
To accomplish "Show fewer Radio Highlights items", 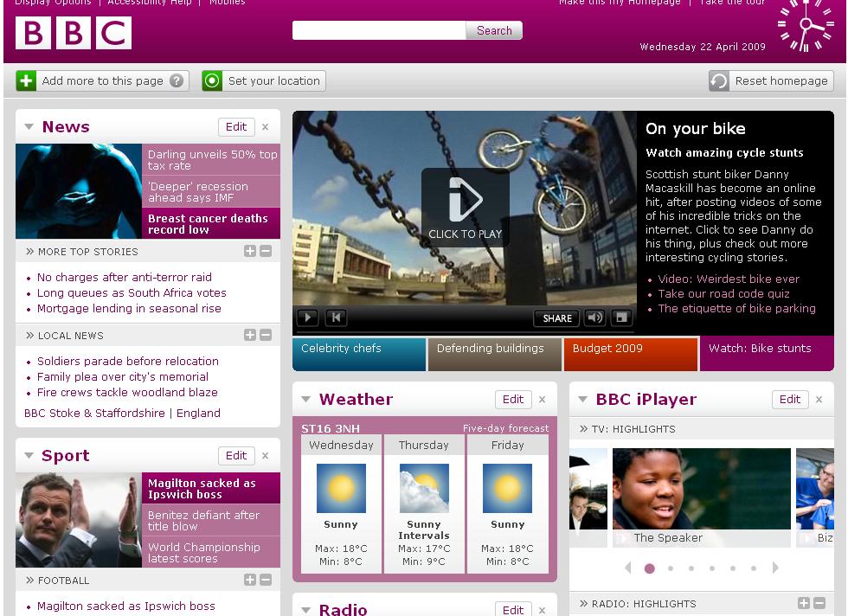I will [x=819, y=603].
